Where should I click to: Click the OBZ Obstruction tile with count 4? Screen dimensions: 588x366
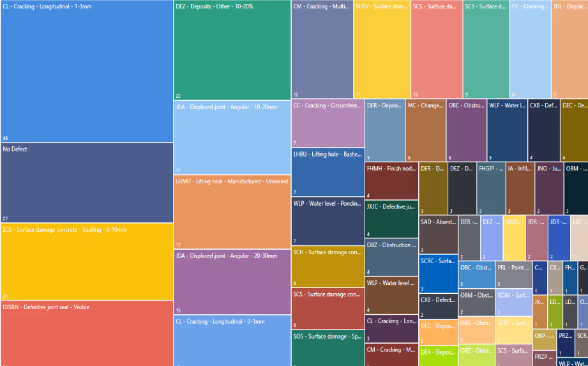[391, 257]
